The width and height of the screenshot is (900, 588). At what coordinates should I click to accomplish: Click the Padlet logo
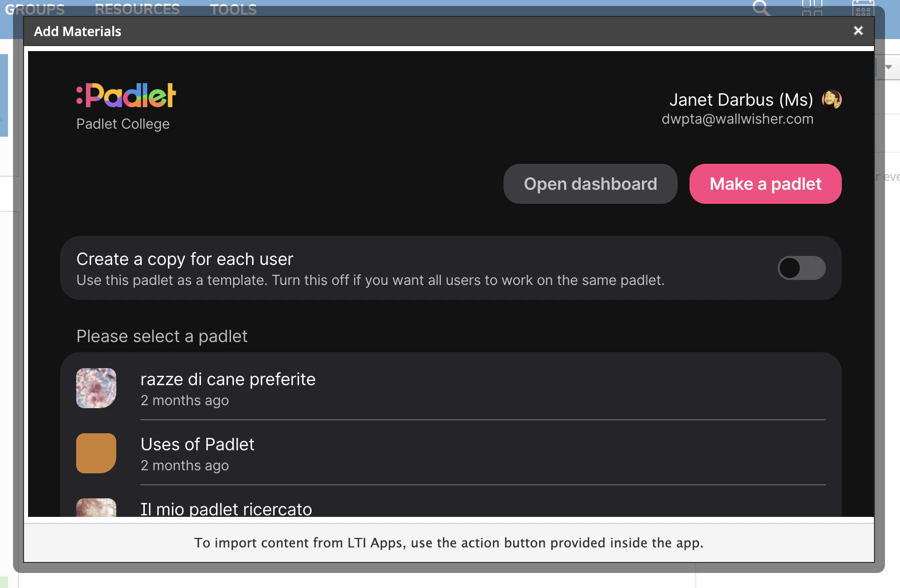126,95
